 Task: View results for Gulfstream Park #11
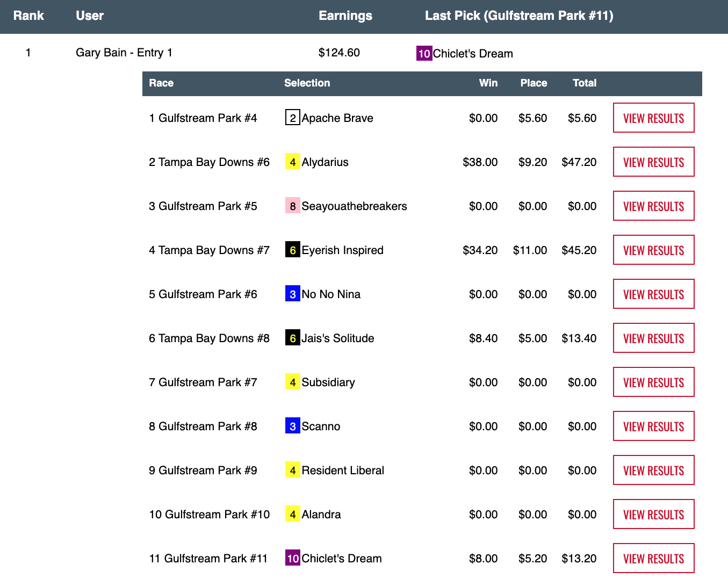653,559
